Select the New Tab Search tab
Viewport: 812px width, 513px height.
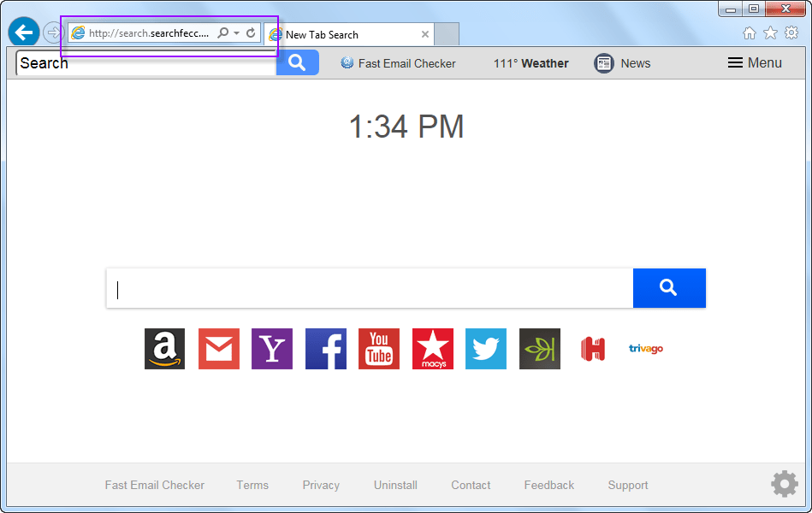(x=349, y=35)
